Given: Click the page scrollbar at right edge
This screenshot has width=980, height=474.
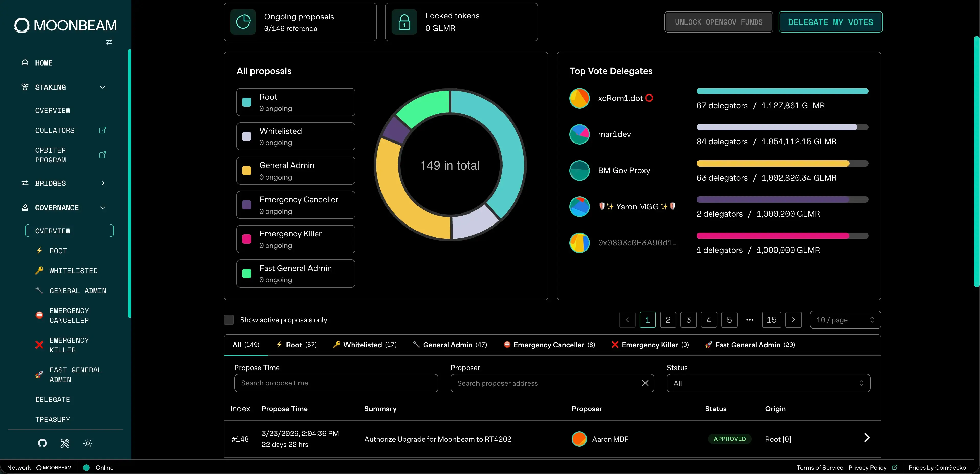Looking at the screenshot, I should click(x=977, y=161).
